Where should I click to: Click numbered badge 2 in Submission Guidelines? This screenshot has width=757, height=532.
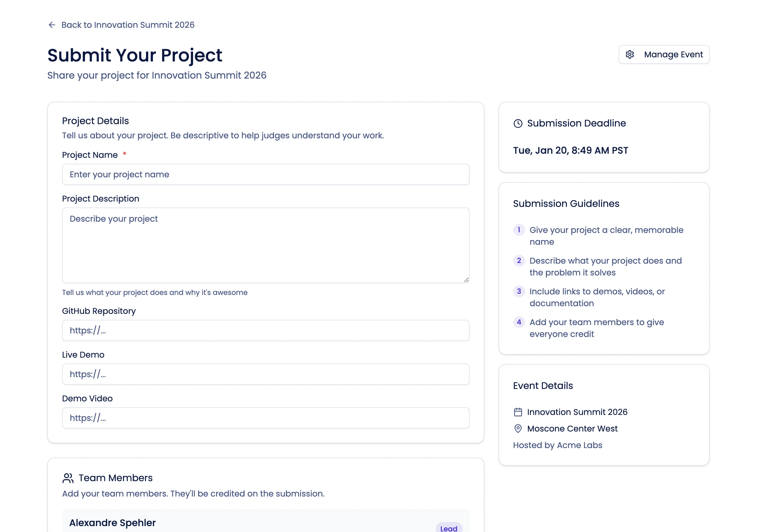[x=519, y=261]
